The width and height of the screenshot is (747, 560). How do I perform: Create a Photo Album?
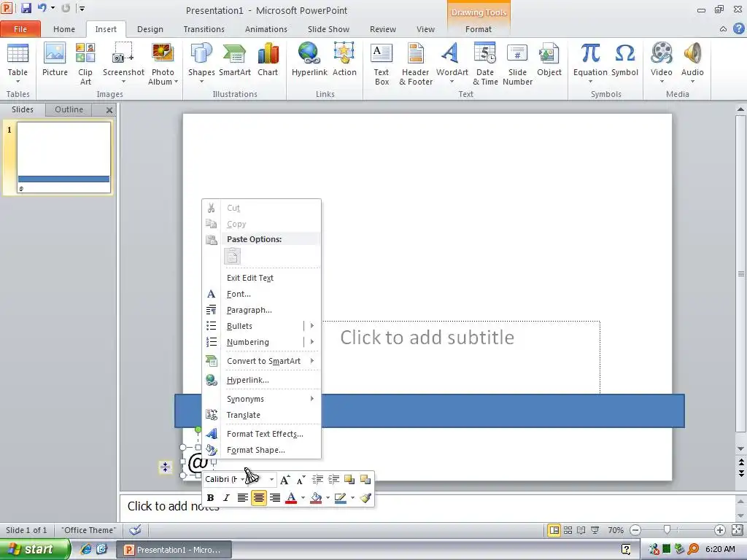coord(163,63)
